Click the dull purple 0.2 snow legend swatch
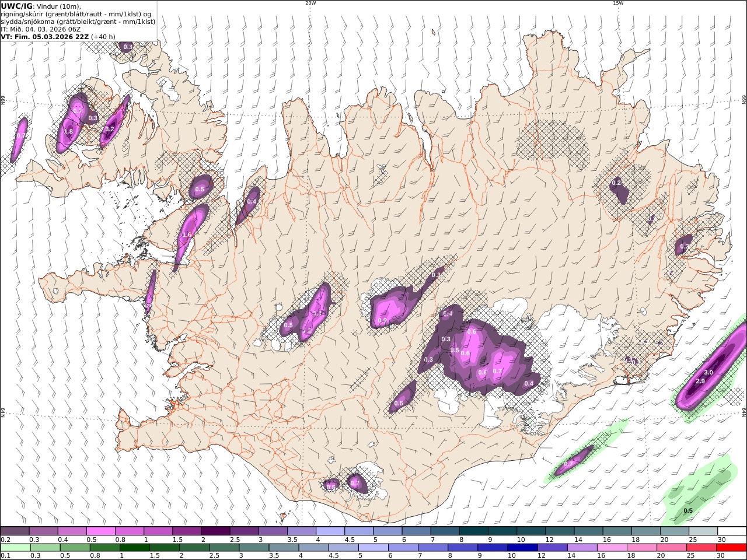 15,531
